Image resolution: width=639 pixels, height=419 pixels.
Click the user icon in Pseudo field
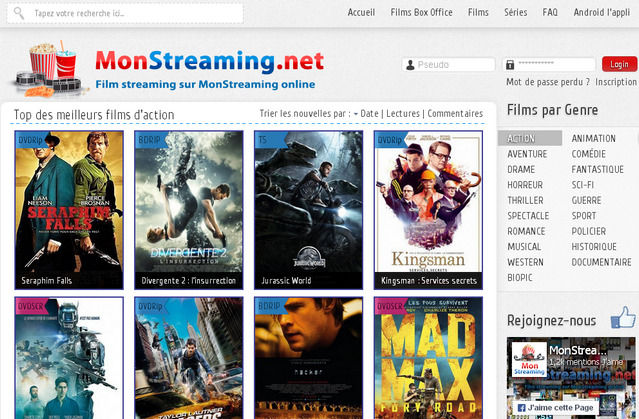(410, 65)
